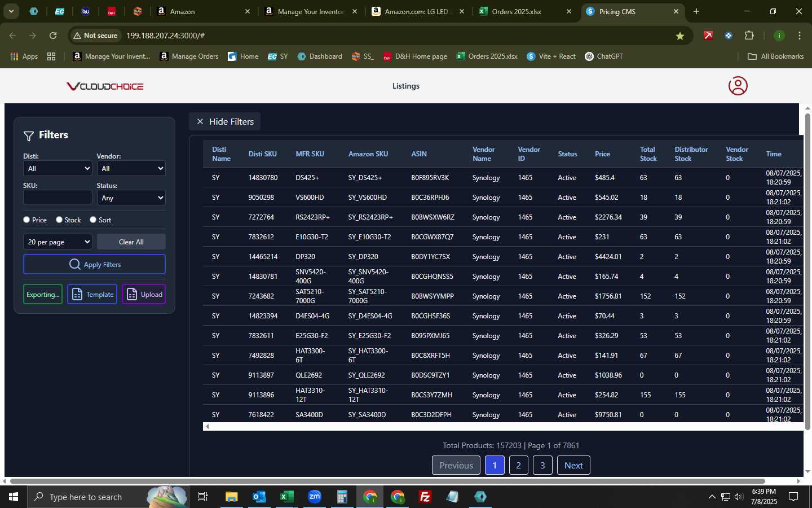This screenshot has height=508, width=812.
Task: Open the Disti dropdown
Action: (58, 168)
